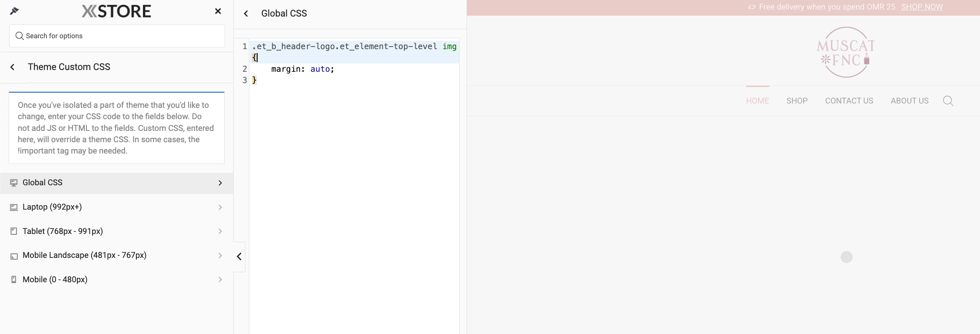Click the Global CSS editor panel title

tap(284, 13)
